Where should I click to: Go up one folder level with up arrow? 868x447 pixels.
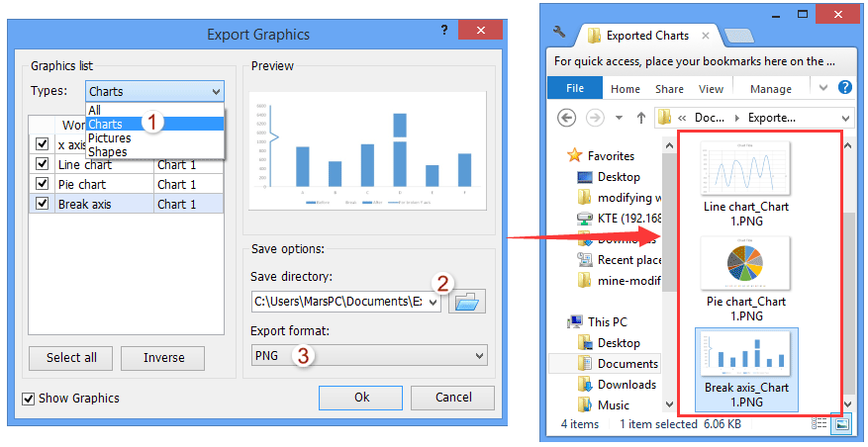point(641,118)
